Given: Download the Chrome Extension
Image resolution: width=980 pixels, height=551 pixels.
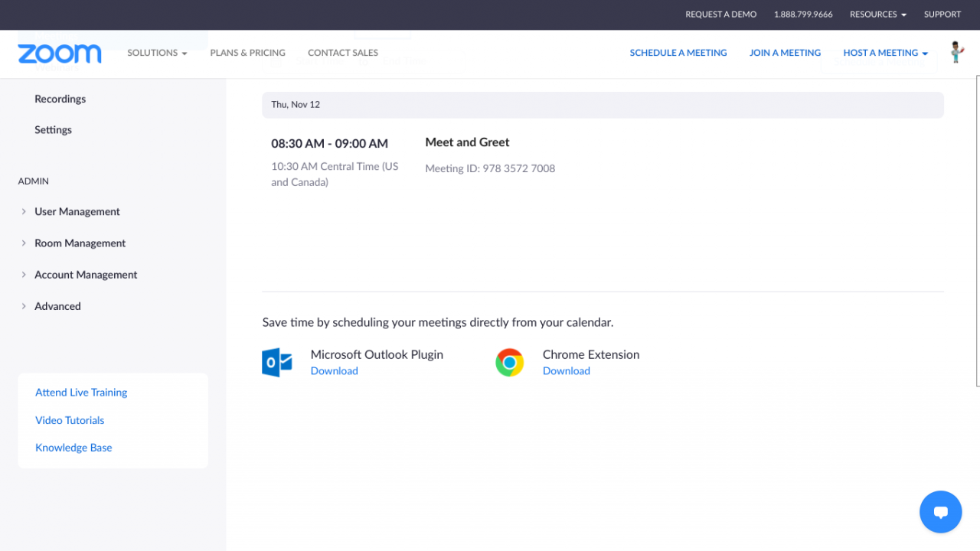Looking at the screenshot, I should (x=566, y=371).
